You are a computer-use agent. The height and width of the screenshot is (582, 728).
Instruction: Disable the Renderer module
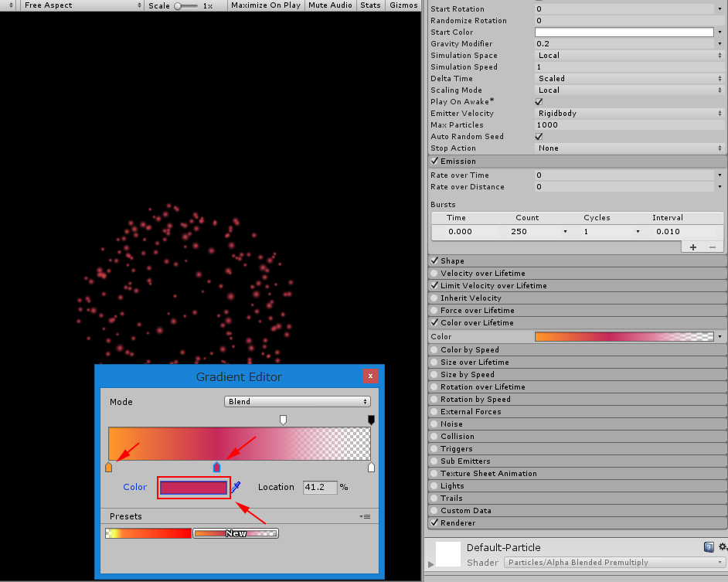point(434,522)
